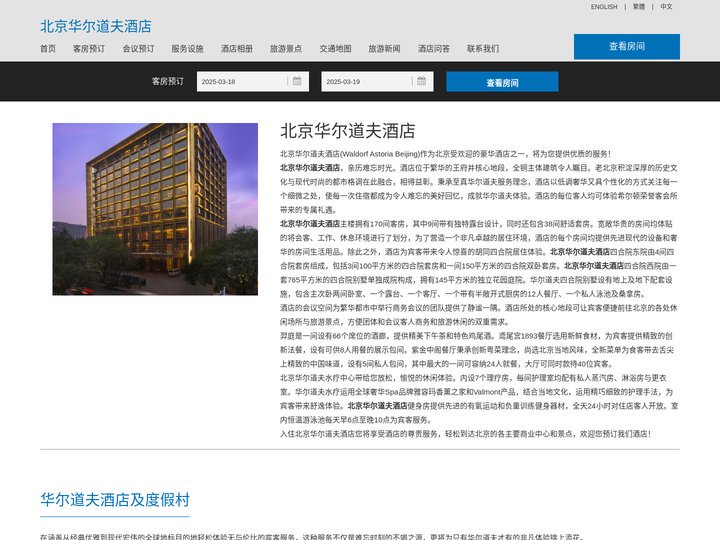Open the 旅游新闻 menu item

pos(384,49)
